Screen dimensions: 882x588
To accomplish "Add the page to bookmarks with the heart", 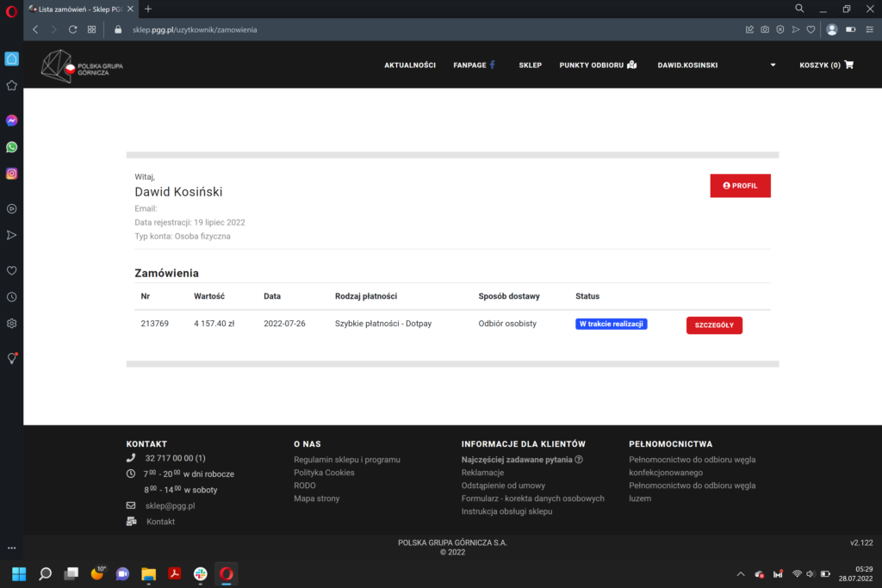I will [811, 30].
